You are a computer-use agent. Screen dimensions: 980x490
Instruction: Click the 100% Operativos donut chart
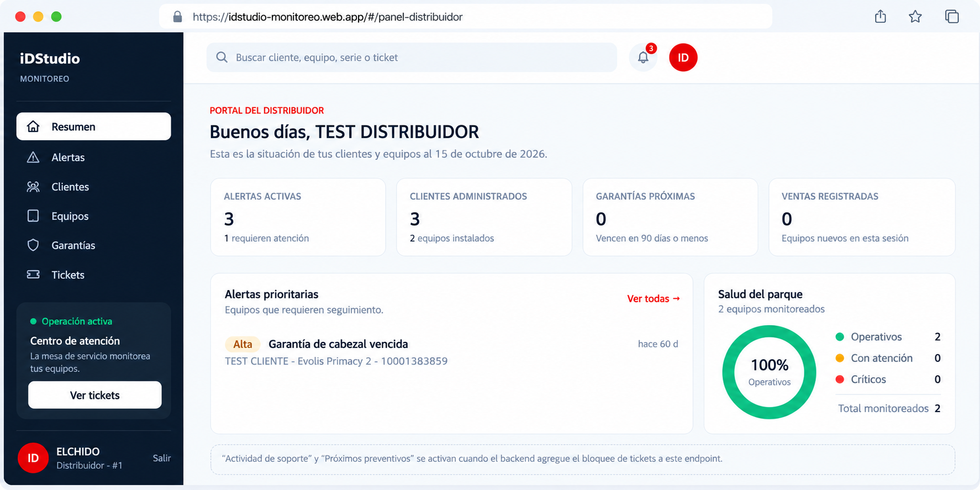[770, 372]
